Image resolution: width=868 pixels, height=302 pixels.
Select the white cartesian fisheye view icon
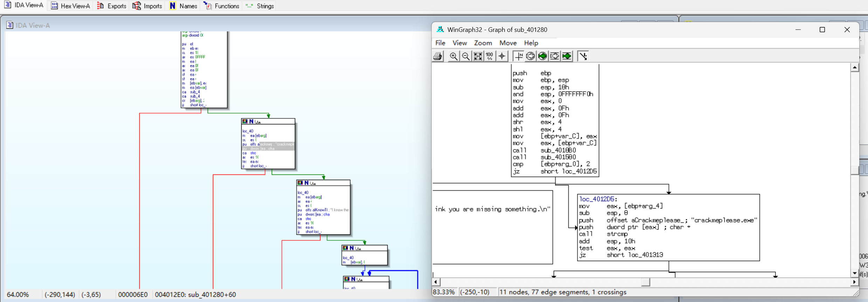(555, 56)
